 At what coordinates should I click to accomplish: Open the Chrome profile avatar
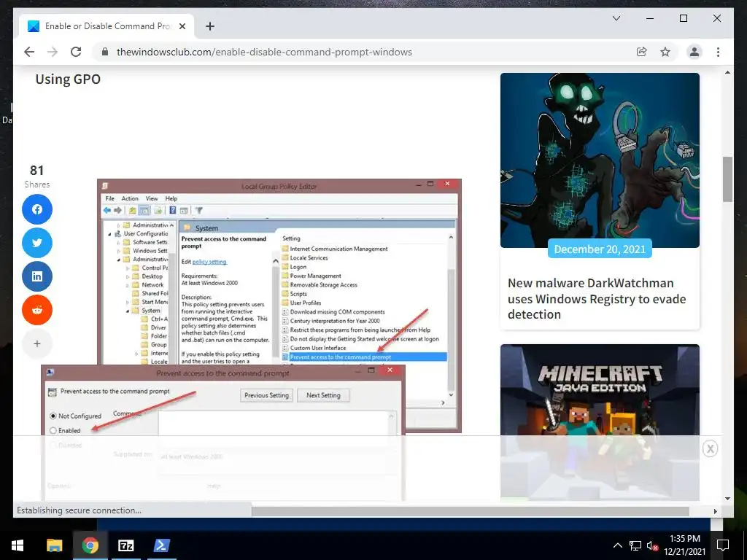694,52
